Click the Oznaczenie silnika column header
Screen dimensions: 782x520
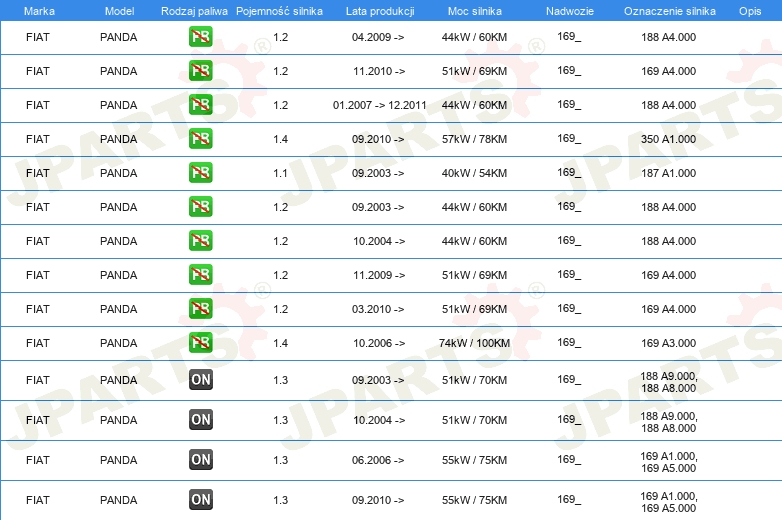tap(669, 11)
